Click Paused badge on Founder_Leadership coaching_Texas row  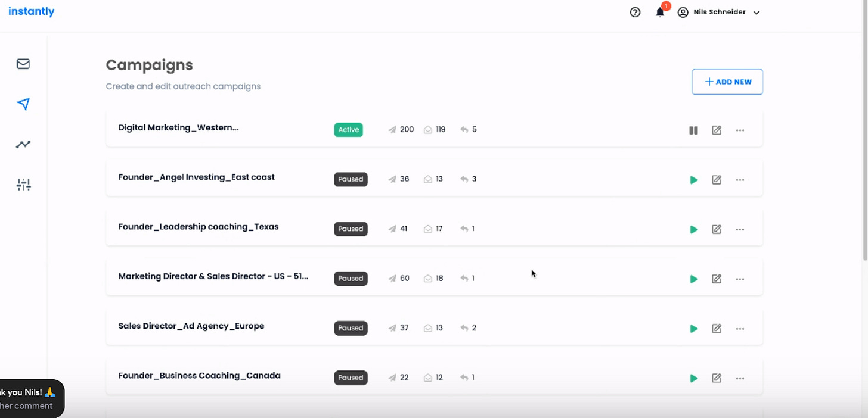(x=351, y=229)
